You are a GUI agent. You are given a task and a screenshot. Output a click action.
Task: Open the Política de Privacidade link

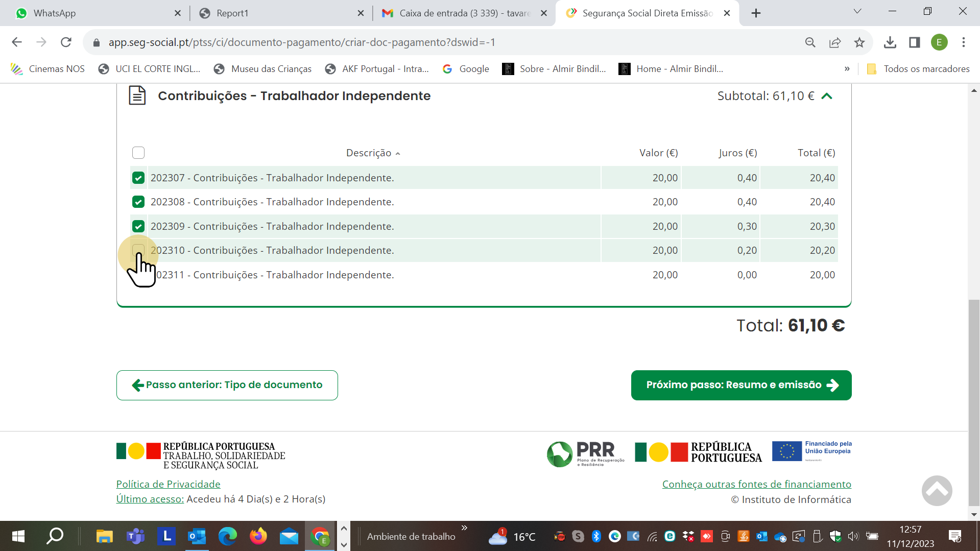168,484
